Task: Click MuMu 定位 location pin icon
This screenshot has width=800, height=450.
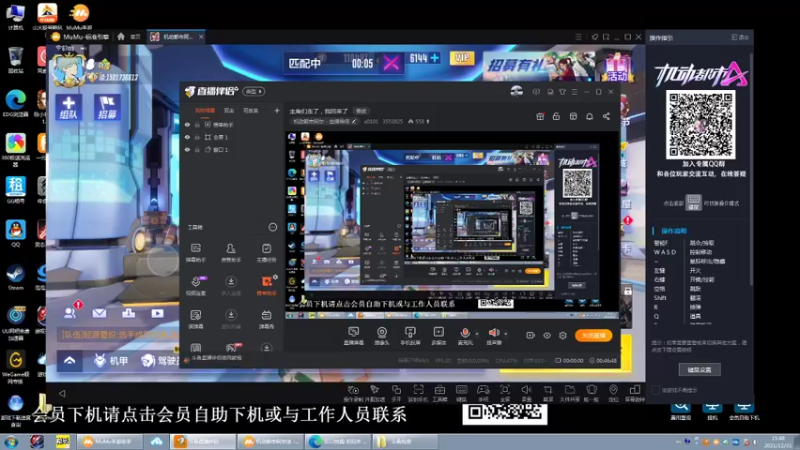Action: coord(613,392)
